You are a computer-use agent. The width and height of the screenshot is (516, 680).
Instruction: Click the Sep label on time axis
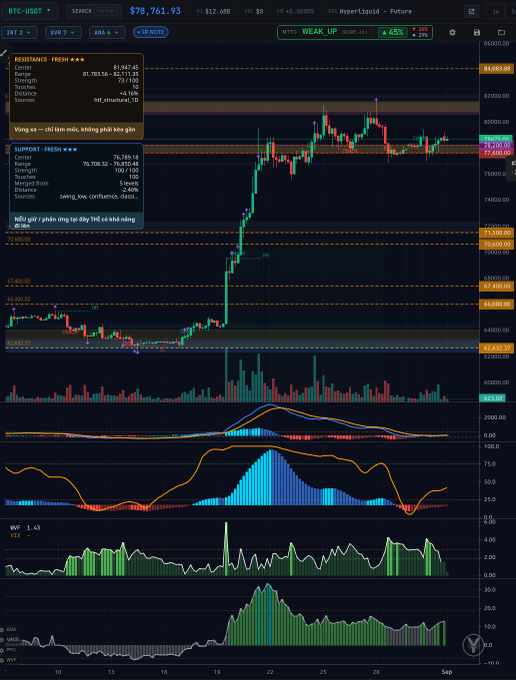click(x=447, y=672)
